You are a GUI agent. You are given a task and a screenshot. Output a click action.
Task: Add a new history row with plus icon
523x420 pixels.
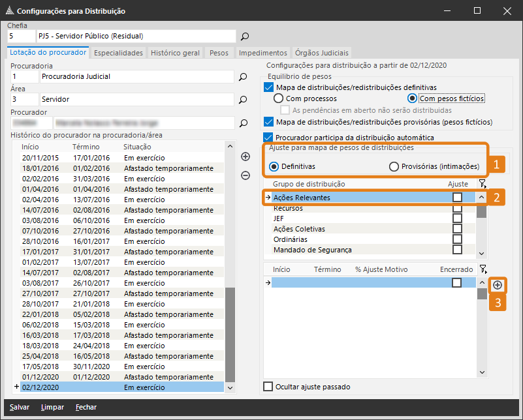(x=246, y=157)
